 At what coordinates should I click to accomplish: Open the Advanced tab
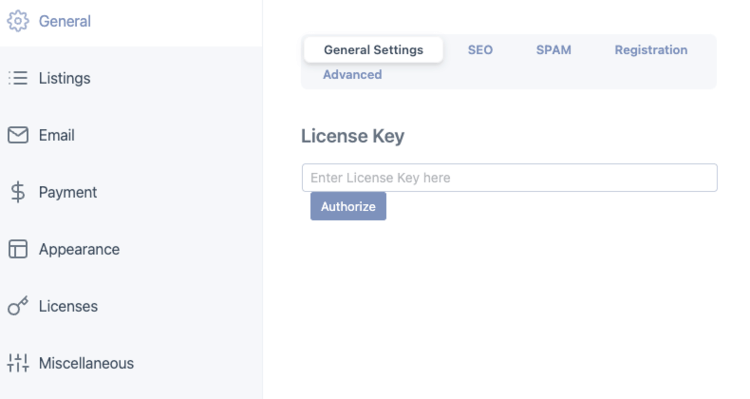(353, 75)
